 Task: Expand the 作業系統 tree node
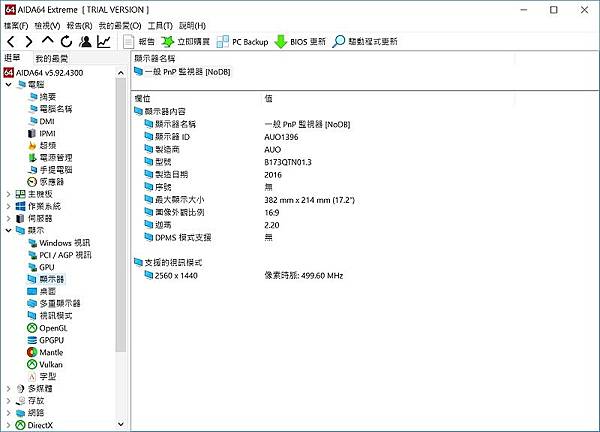(8, 206)
